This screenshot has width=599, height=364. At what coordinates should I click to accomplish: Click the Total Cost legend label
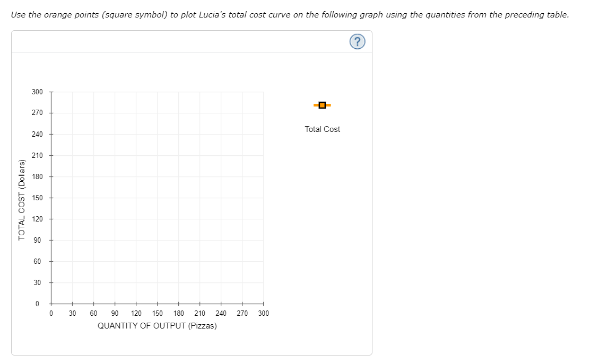322,129
